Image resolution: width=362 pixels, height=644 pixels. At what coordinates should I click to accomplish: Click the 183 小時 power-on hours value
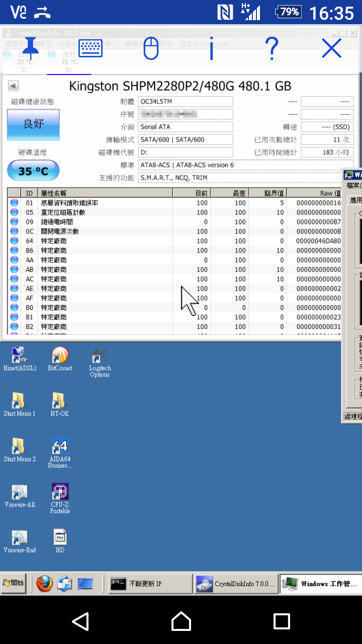coord(327,152)
